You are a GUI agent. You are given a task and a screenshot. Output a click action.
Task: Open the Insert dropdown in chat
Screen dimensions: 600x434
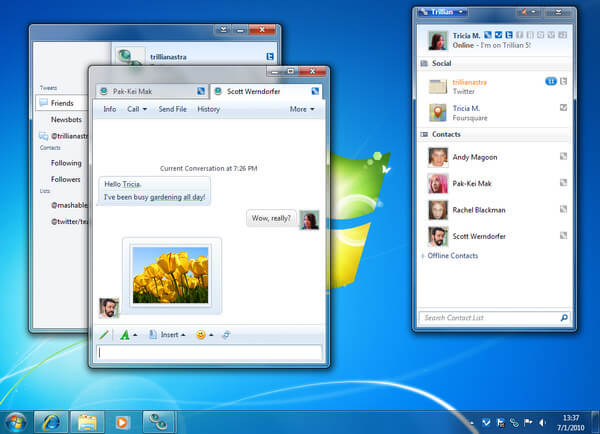pyautogui.click(x=167, y=335)
